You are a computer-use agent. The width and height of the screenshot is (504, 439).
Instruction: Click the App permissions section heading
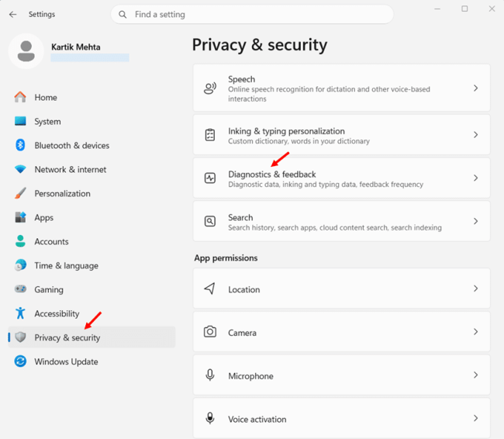(x=226, y=258)
